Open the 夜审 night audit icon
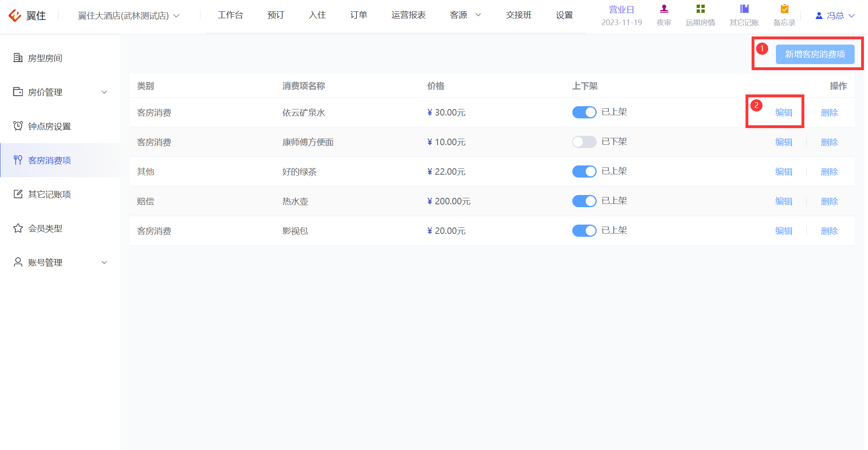Screen dimensions: 868x450 point(664,9)
